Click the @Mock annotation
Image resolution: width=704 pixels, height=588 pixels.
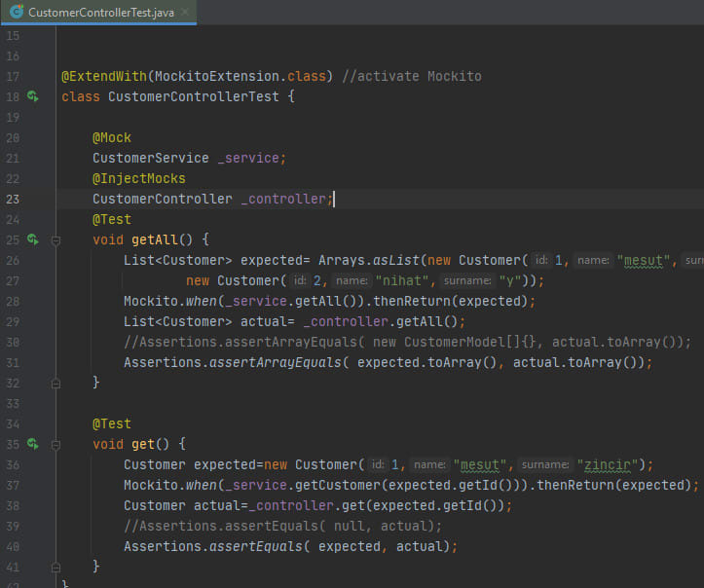112,137
